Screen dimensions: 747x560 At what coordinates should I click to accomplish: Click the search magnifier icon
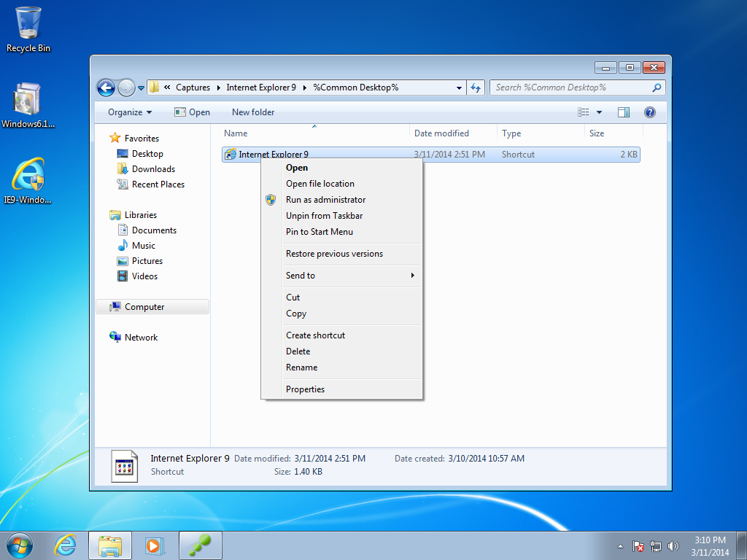pos(657,87)
